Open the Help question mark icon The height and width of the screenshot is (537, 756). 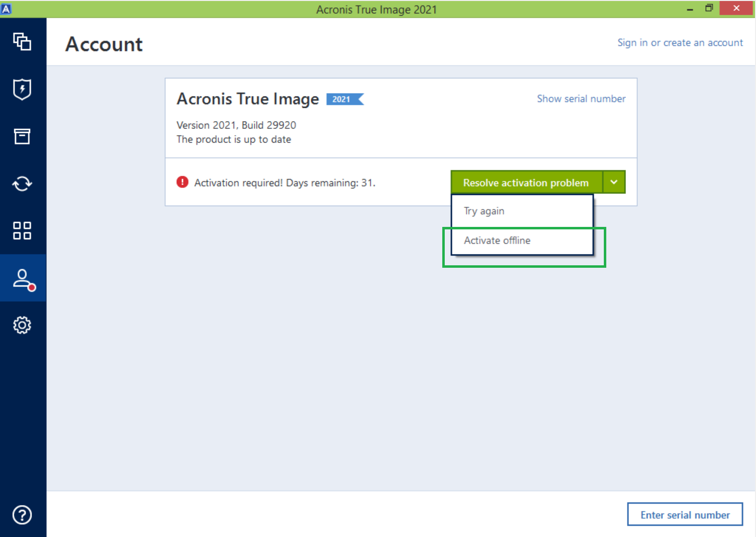[22, 515]
